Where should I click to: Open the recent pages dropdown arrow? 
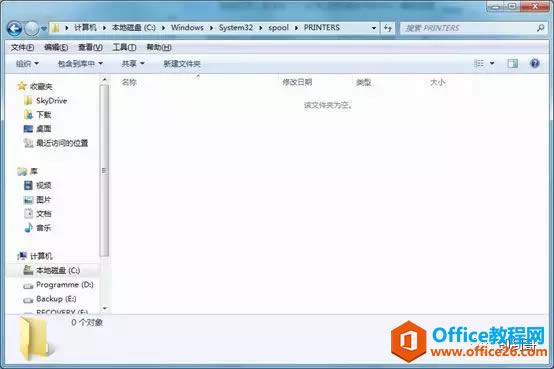44,28
